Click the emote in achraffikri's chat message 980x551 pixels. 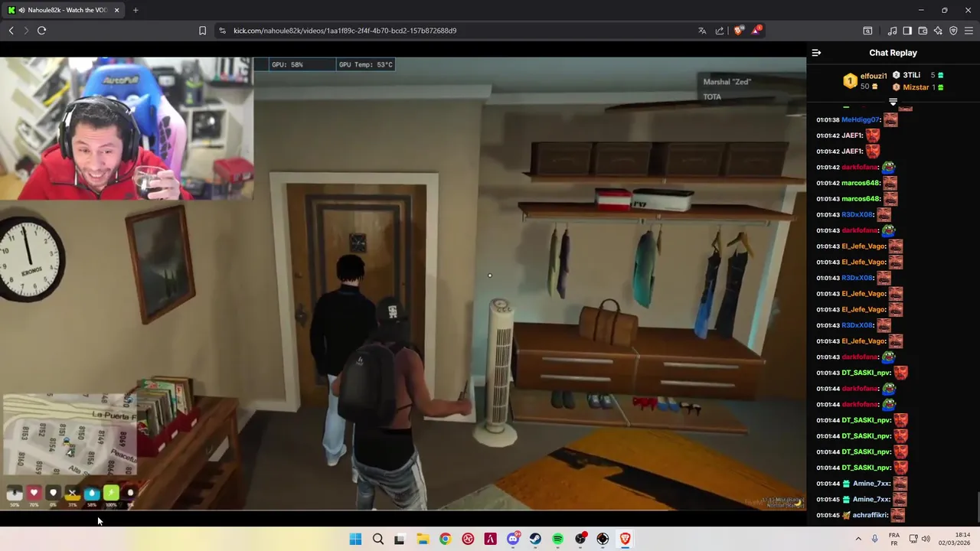(x=897, y=515)
